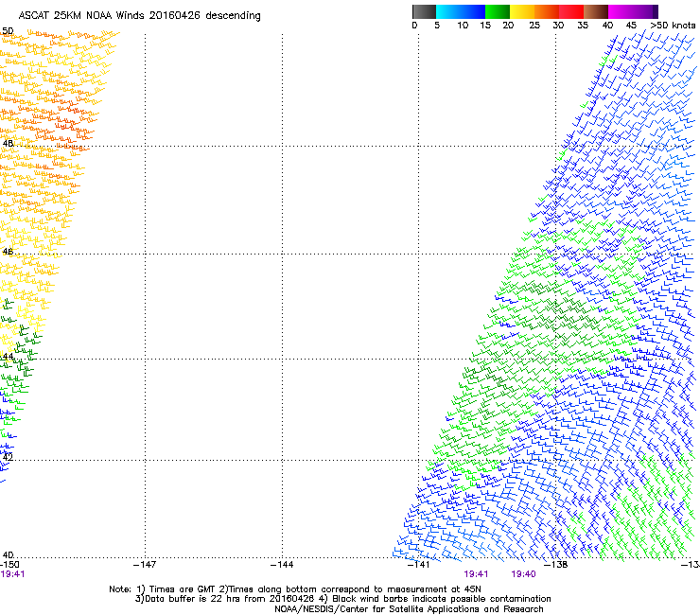Click the longitude label -138
This screenshot has width=700, height=615.
[556, 565]
